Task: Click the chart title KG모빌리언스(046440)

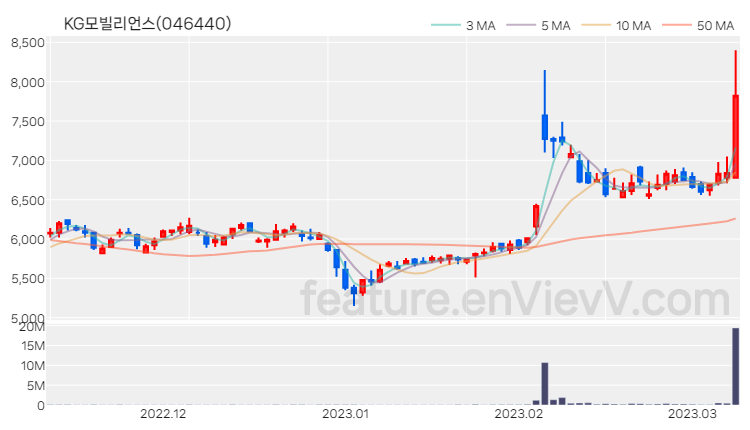Action: tap(147, 23)
